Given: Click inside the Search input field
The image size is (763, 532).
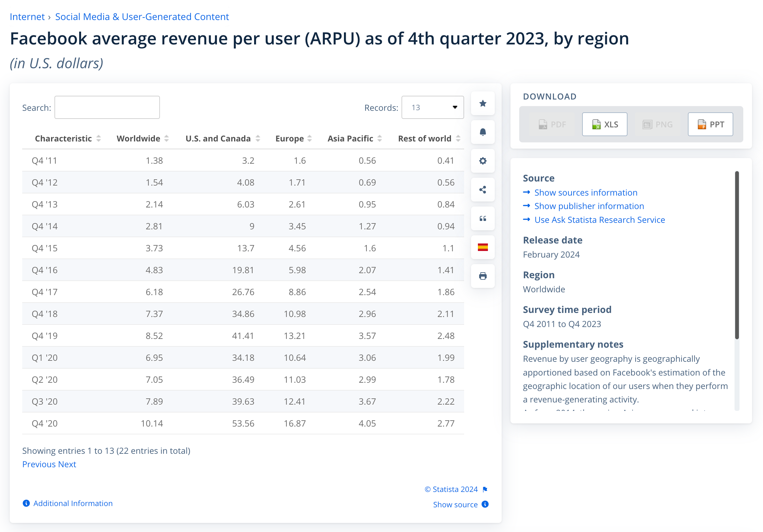Looking at the screenshot, I should click(x=107, y=107).
